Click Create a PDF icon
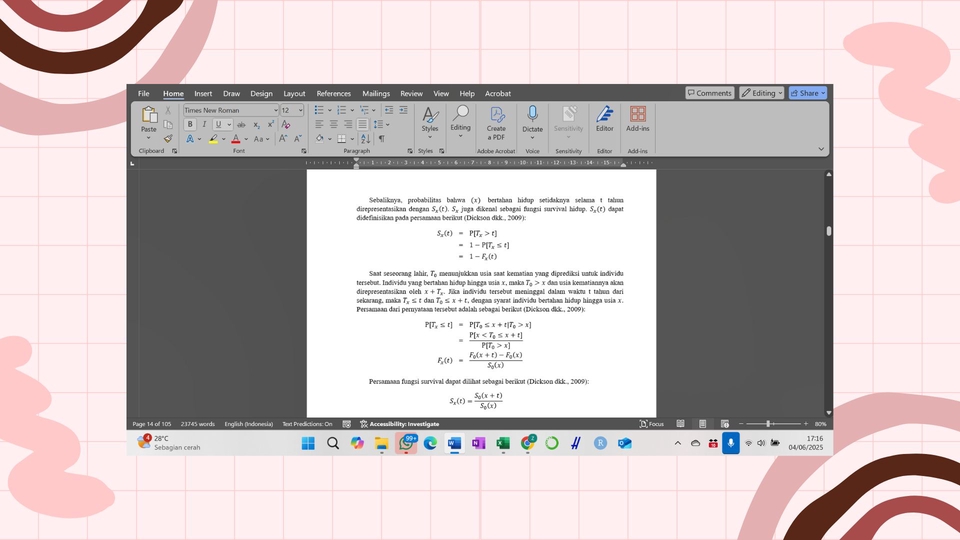The image size is (960, 540). pyautogui.click(x=497, y=122)
